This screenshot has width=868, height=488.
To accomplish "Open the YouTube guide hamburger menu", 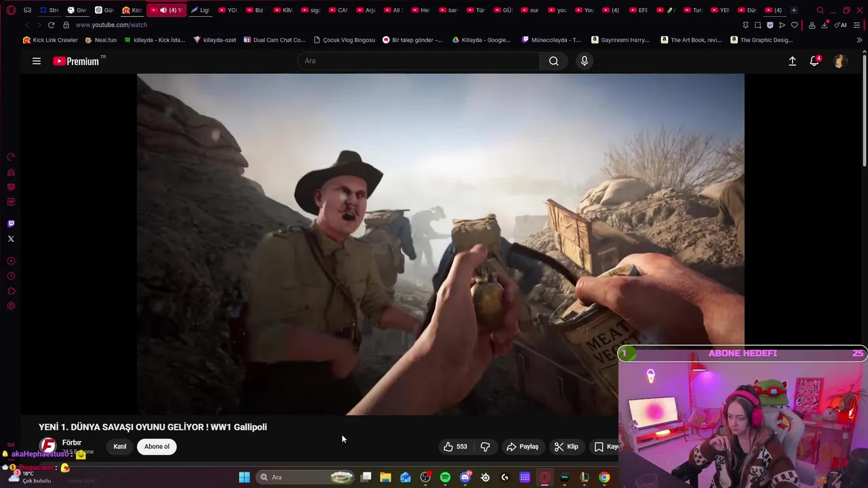I will [37, 61].
